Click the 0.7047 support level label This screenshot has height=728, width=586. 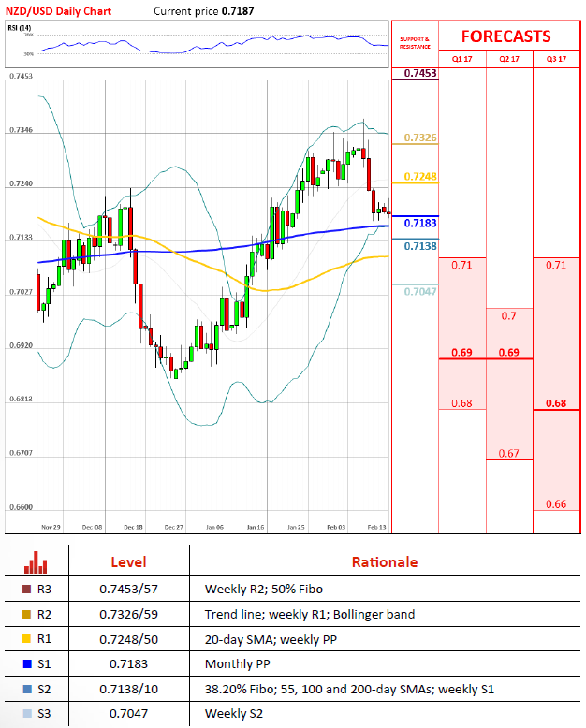pos(420,292)
